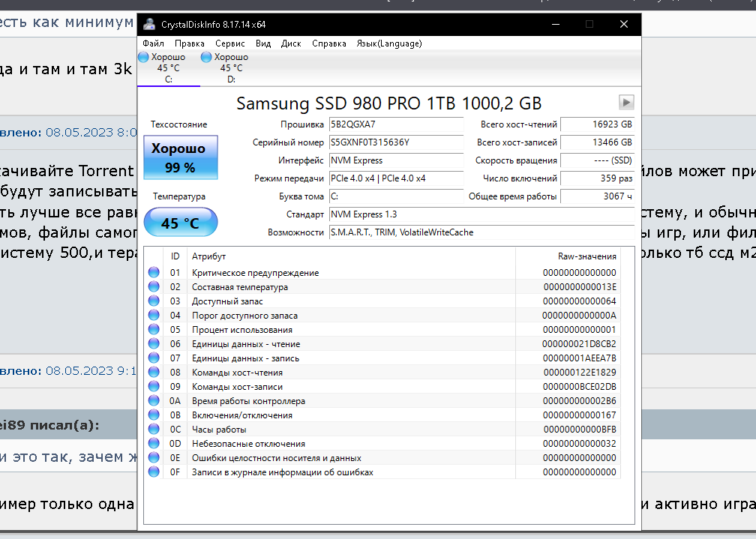Open the Справка menu

pyautogui.click(x=328, y=43)
